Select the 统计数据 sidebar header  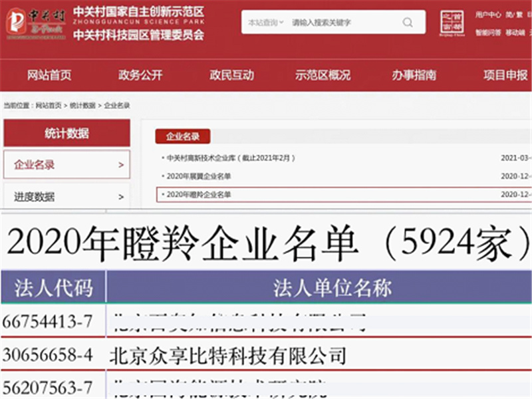[67, 133]
